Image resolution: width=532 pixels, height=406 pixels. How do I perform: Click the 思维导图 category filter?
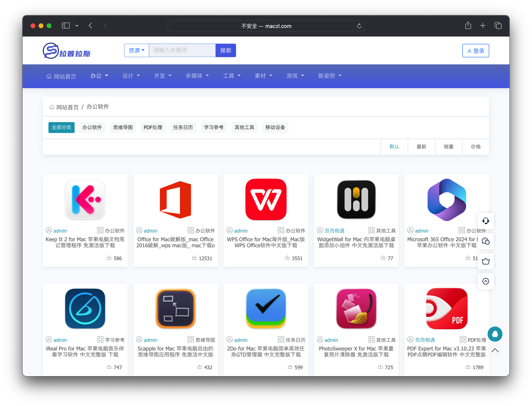click(123, 127)
